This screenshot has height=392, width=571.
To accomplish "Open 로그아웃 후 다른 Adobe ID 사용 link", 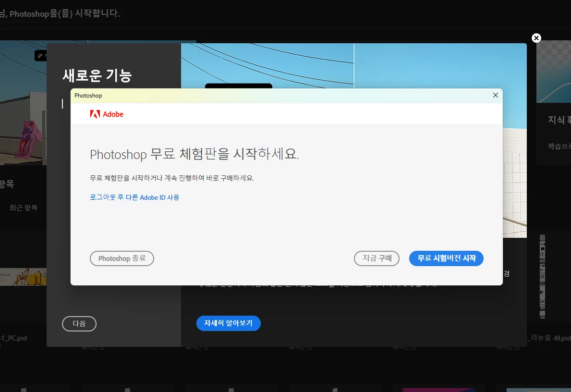I will pos(134,197).
